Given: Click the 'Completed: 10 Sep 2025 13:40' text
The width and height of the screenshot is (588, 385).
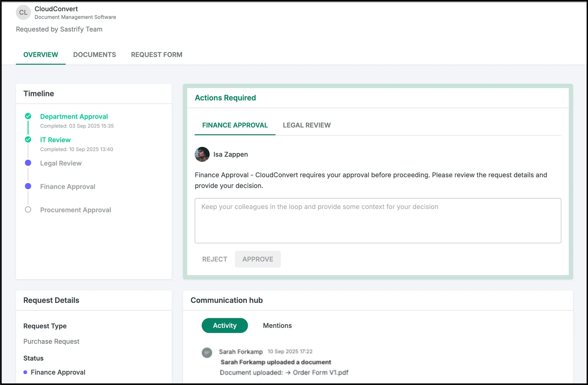Looking at the screenshot, I should [x=77, y=149].
